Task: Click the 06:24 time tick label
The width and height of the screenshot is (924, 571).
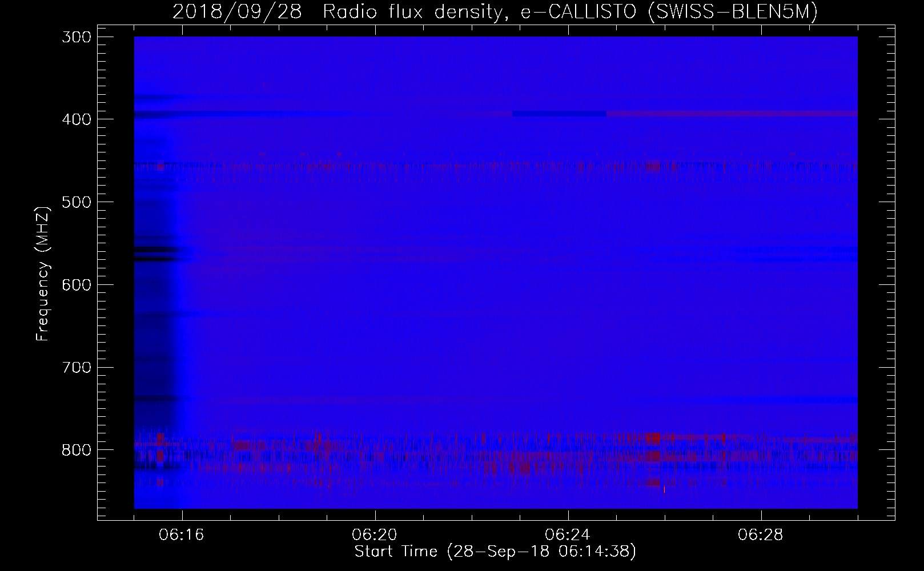Action: pos(568,535)
